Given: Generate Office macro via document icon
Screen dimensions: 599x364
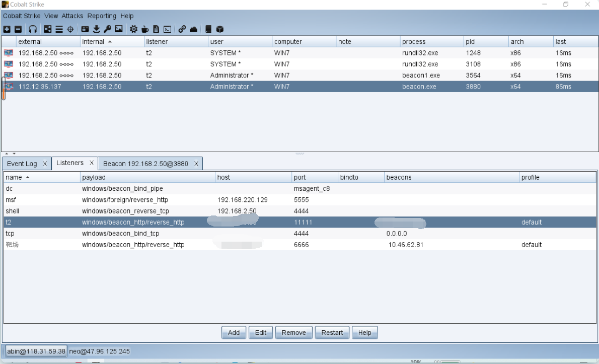Looking at the screenshot, I should point(156,29).
